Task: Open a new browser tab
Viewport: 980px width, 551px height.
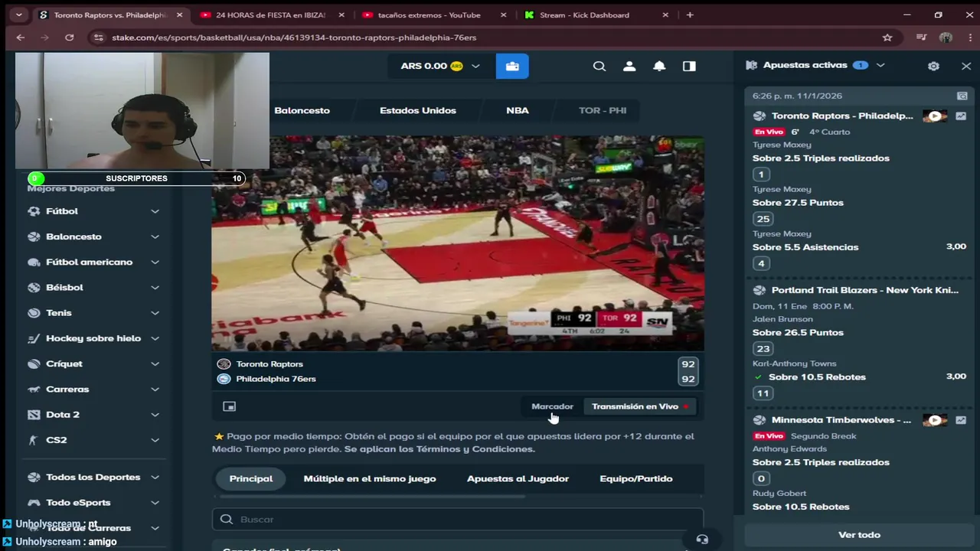Action: point(690,15)
